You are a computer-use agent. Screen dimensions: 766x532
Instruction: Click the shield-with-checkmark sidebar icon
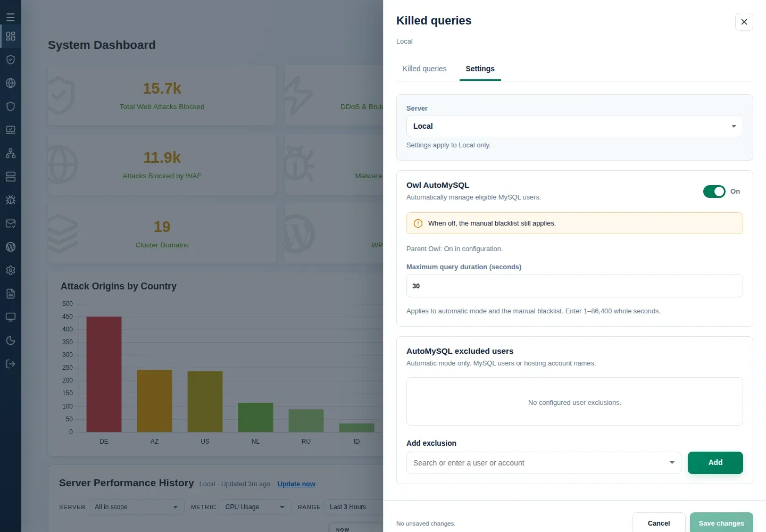(10, 60)
